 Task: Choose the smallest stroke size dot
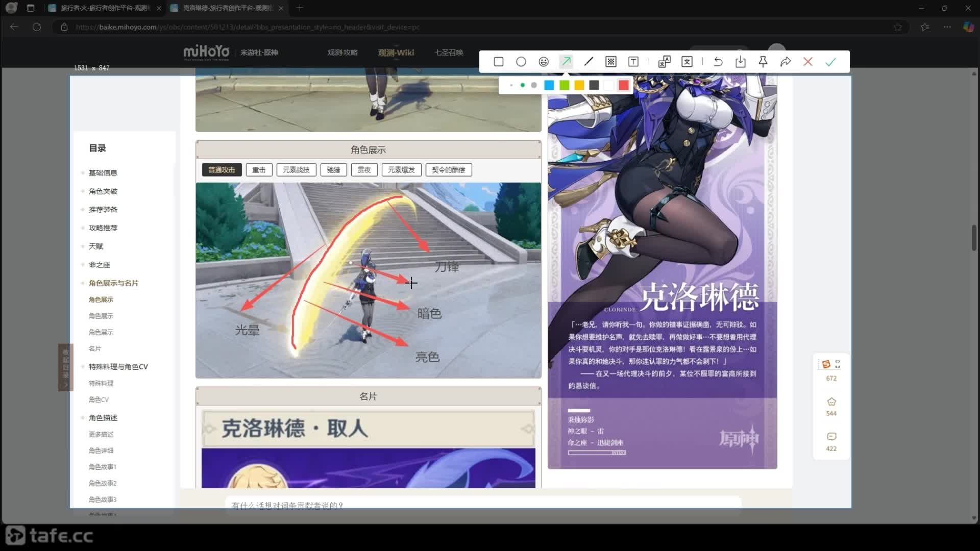511,85
